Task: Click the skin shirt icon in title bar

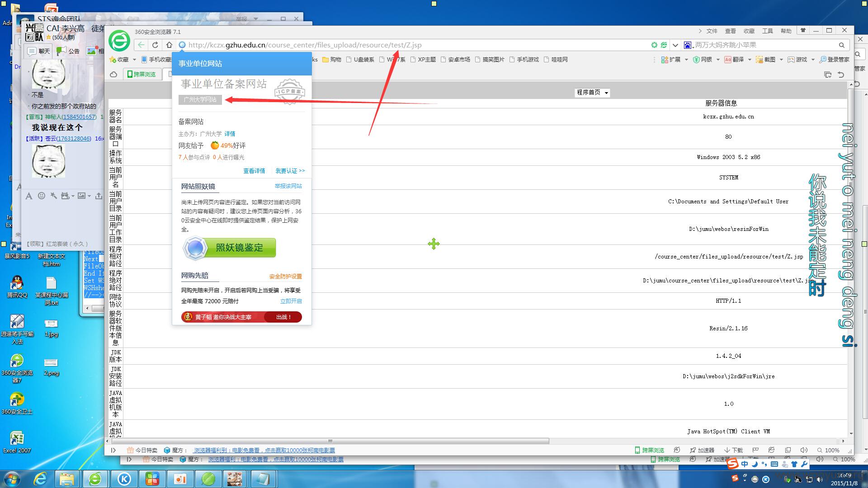Action: click(x=803, y=30)
